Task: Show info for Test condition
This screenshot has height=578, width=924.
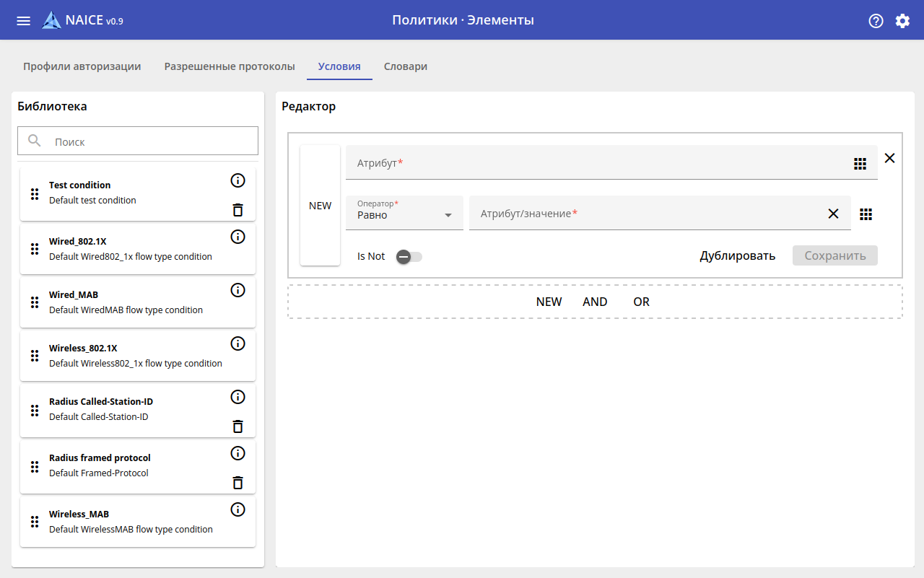Action: click(237, 180)
